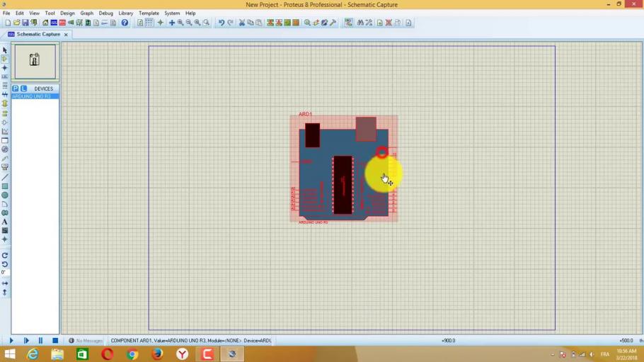Select the 2D Circle drawing tool

pyautogui.click(x=5, y=196)
